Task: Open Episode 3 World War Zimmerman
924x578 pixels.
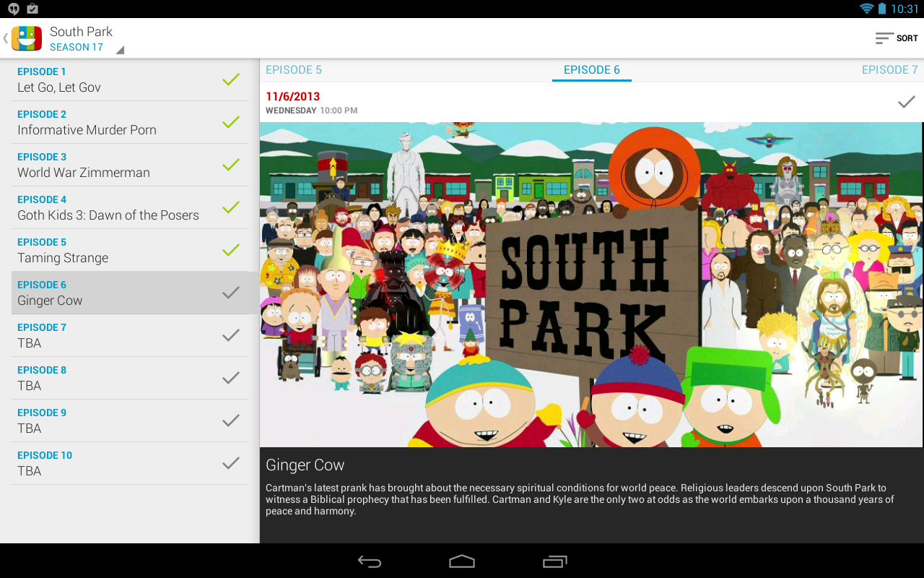Action: [130, 165]
